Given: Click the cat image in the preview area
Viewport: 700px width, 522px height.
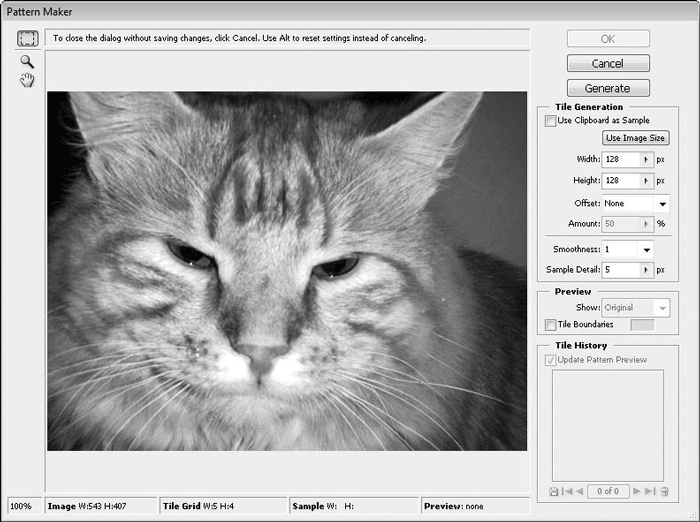Looking at the screenshot, I should click(287, 271).
